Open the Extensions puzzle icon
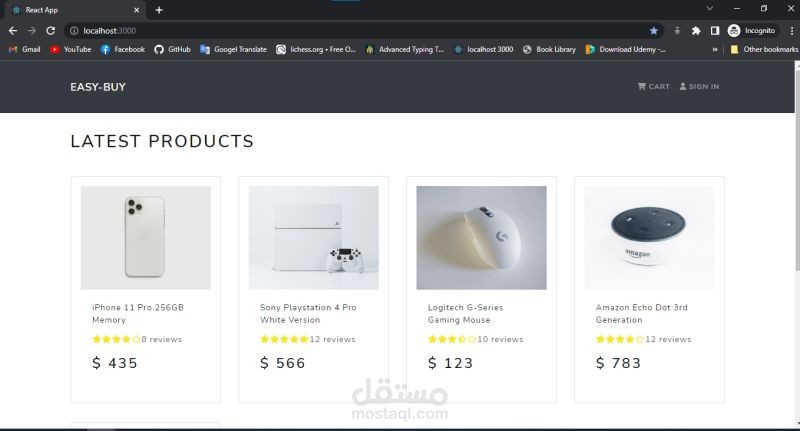The image size is (800, 431). [x=696, y=31]
